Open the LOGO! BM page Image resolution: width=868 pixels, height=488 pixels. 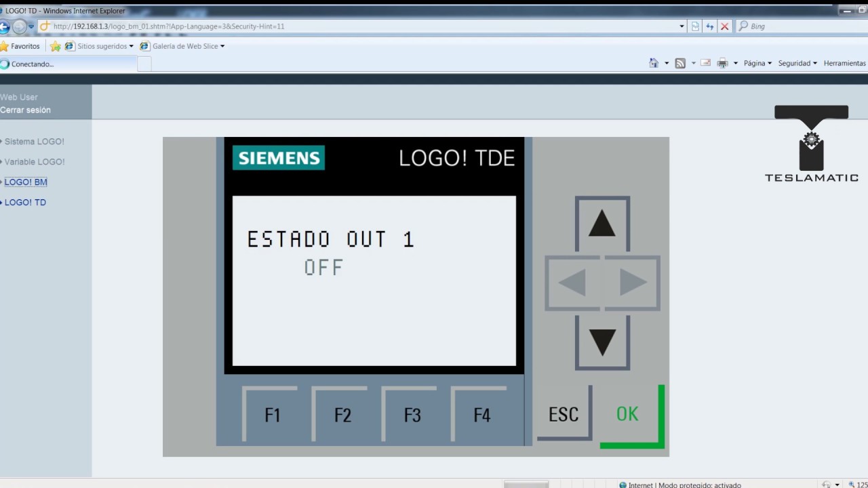tap(26, 182)
